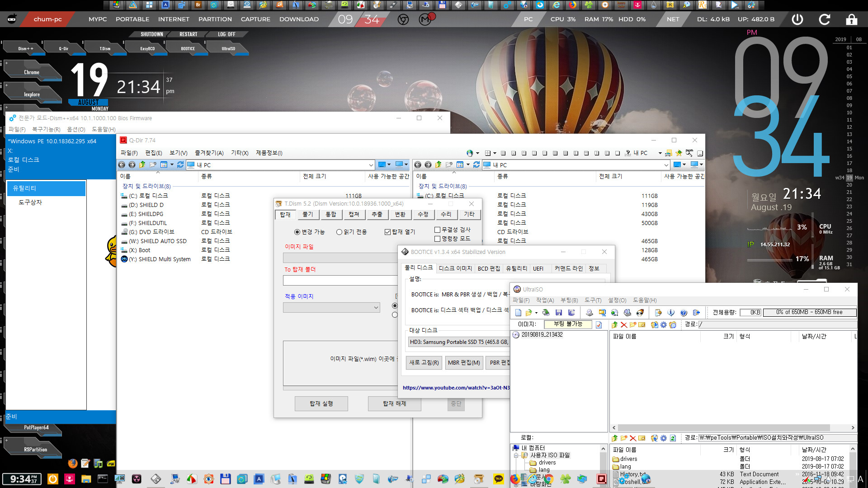Open the Q-Dir left pane address dropdown

coord(371,165)
